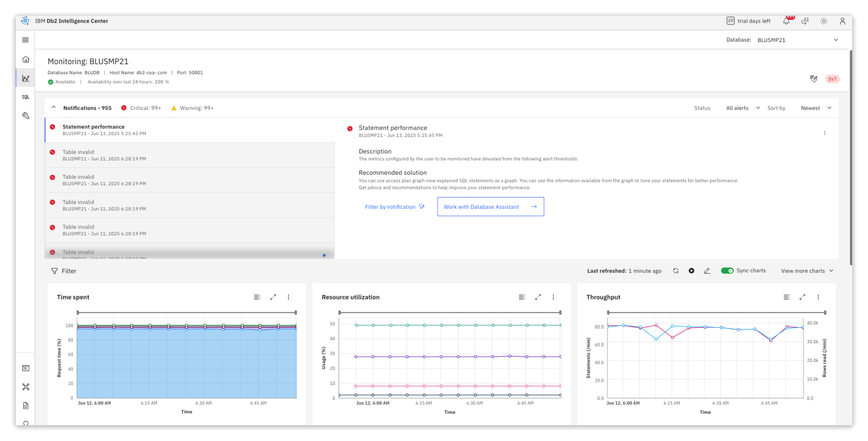Open notifications bell in header
This screenshot has height=441, width=868.
click(787, 21)
